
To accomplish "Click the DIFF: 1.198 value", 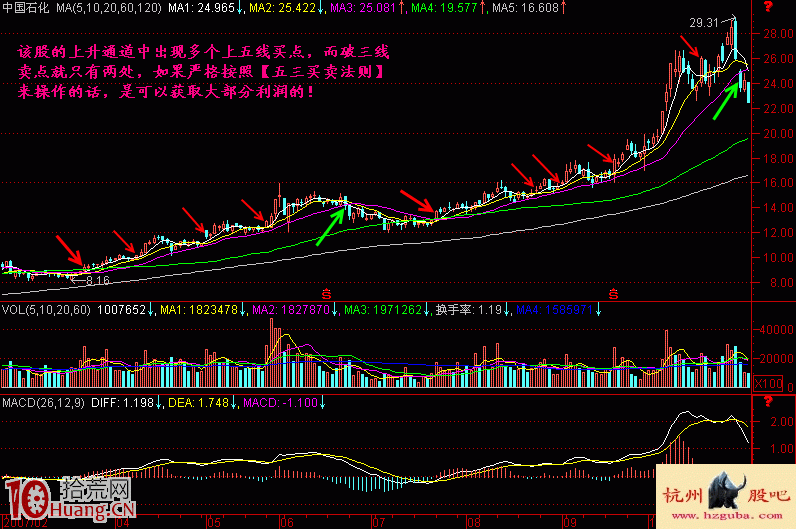I will pos(122,403).
